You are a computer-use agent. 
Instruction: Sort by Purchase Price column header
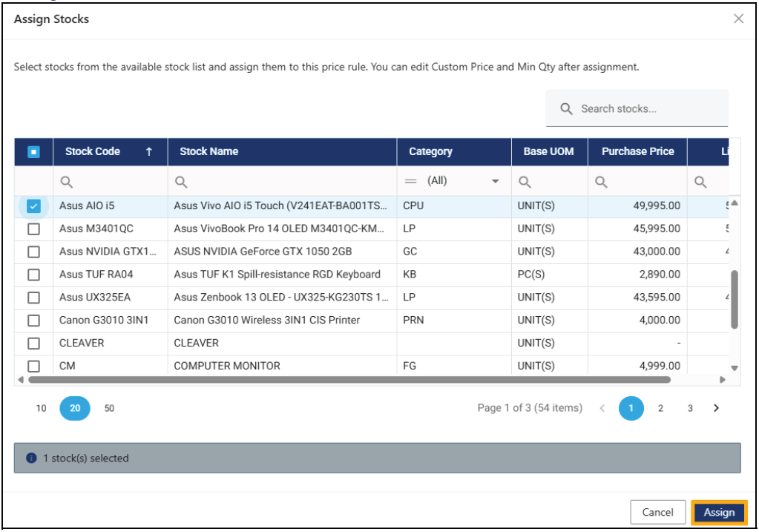pos(637,151)
